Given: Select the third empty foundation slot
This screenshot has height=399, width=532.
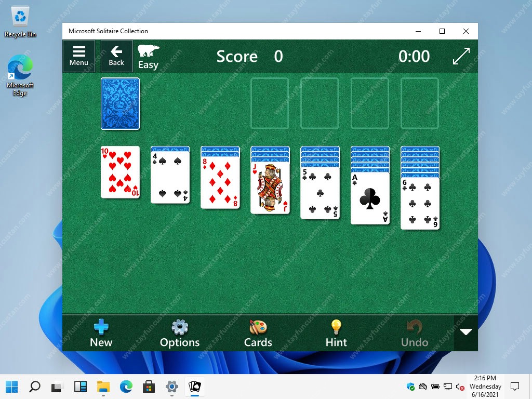Looking at the screenshot, I should pos(369,103).
